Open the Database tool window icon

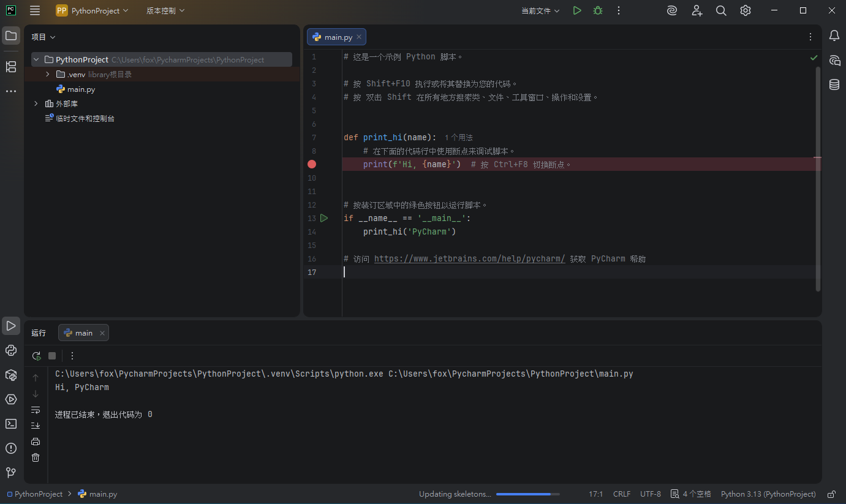(834, 85)
